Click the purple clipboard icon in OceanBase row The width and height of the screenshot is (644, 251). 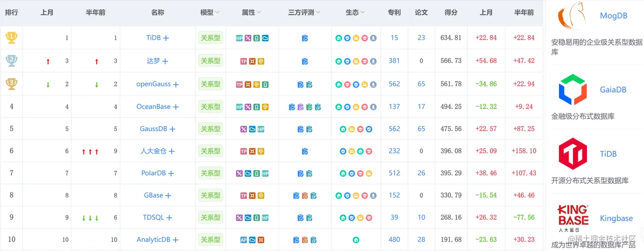click(x=301, y=107)
